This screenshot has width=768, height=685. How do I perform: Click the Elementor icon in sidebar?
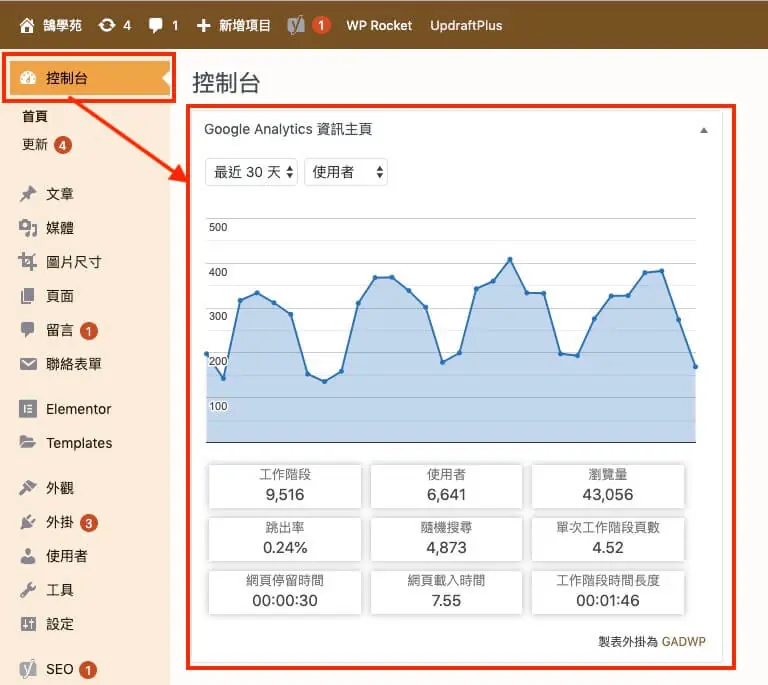pos(28,408)
